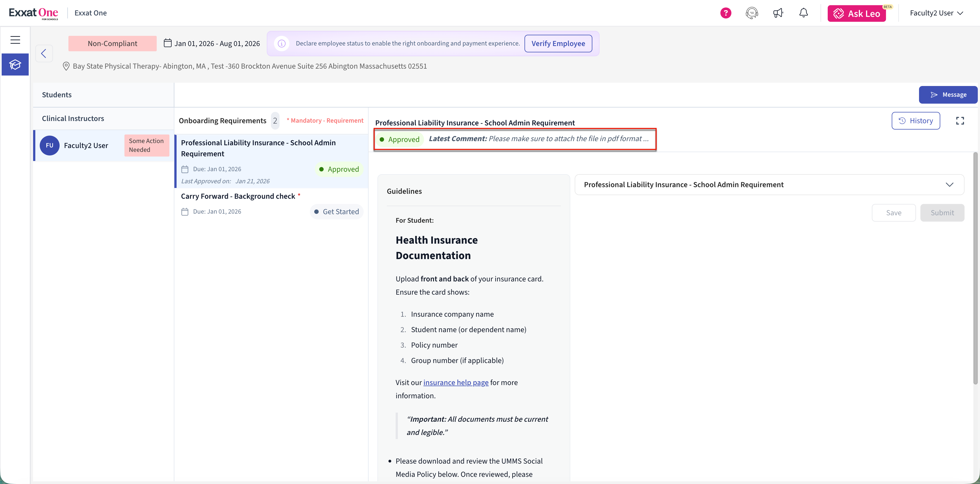This screenshot has width=980, height=484.
Task: Open the notifications bell icon
Action: tap(803, 13)
